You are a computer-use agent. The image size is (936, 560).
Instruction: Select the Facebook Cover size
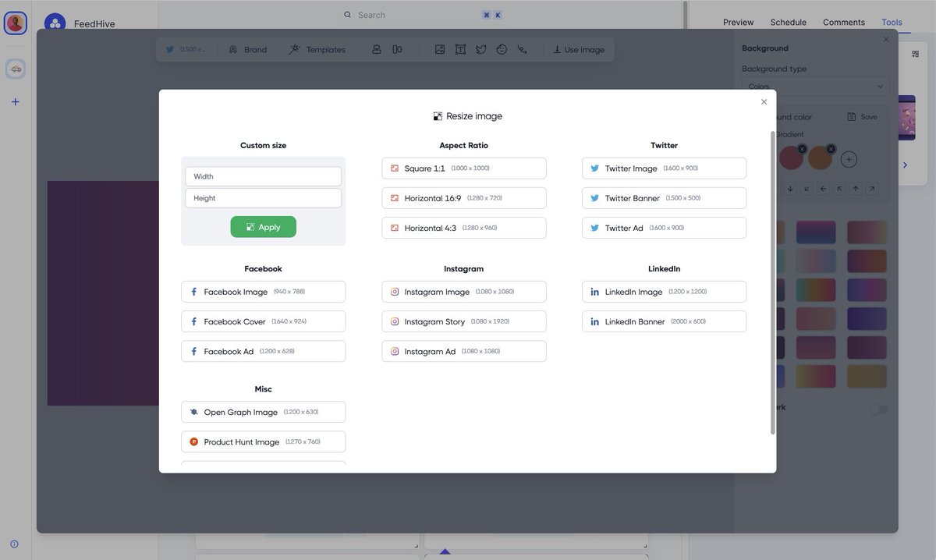[263, 321]
